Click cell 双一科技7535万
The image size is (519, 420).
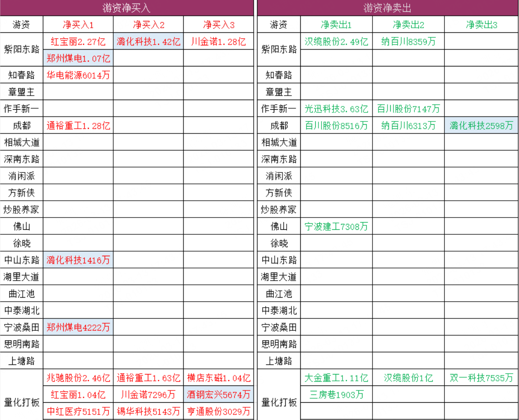click(482, 378)
